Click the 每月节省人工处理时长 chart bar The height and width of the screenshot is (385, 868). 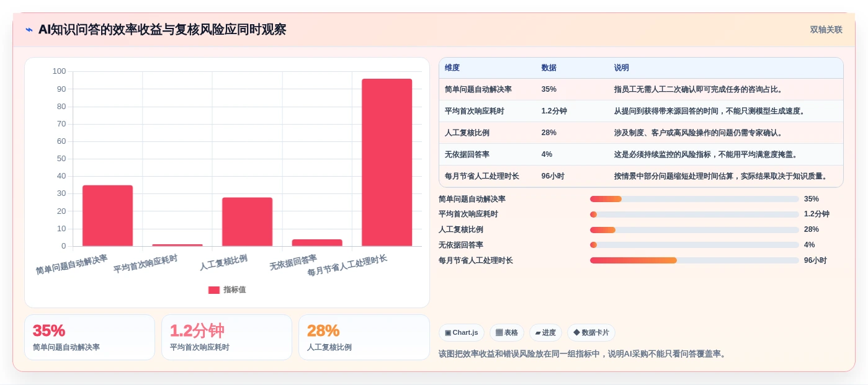pyautogui.click(x=387, y=162)
